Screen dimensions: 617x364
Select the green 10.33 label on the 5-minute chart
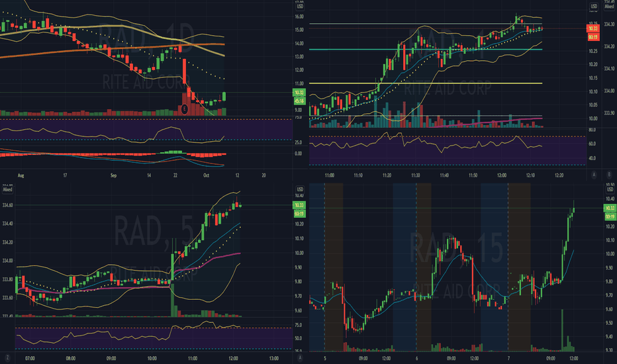[x=299, y=205]
